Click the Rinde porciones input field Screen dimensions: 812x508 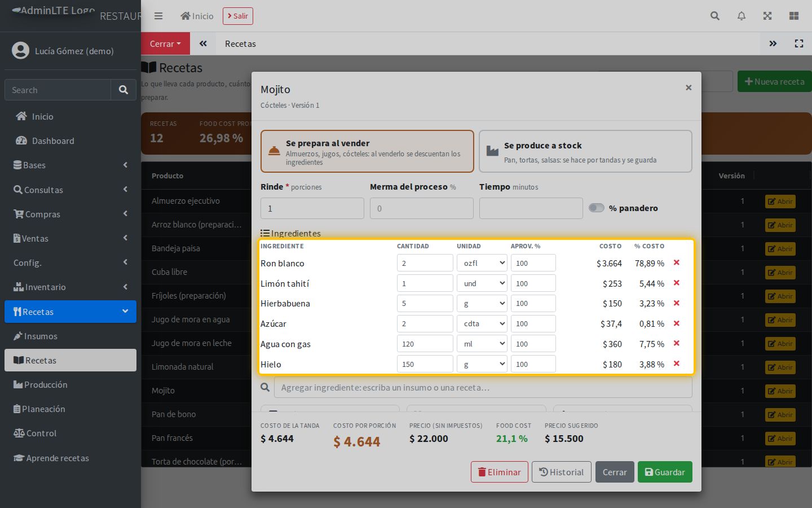tap(312, 208)
